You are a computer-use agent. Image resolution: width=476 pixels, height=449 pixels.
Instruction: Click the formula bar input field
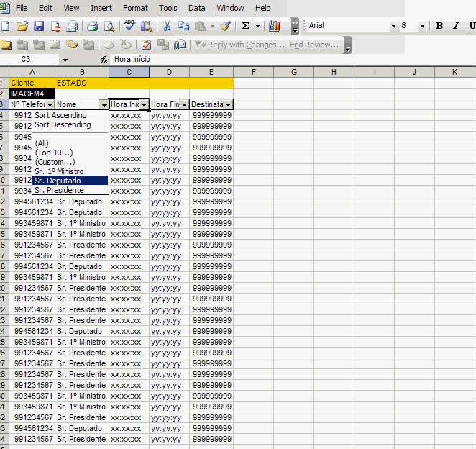216,59
